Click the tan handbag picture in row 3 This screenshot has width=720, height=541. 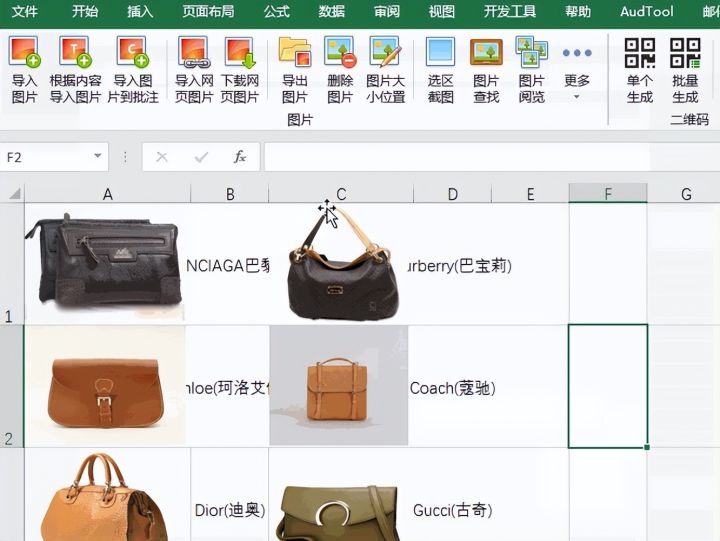pos(105,498)
